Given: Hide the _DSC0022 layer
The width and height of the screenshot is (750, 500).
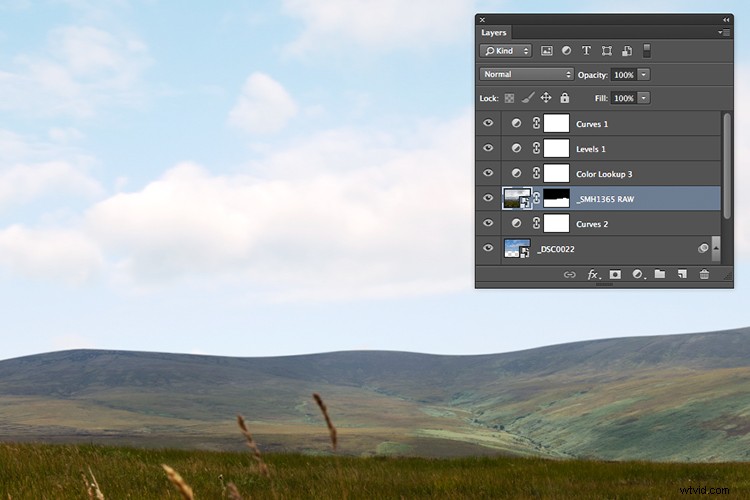Looking at the screenshot, I should click(x=488, y=248).
